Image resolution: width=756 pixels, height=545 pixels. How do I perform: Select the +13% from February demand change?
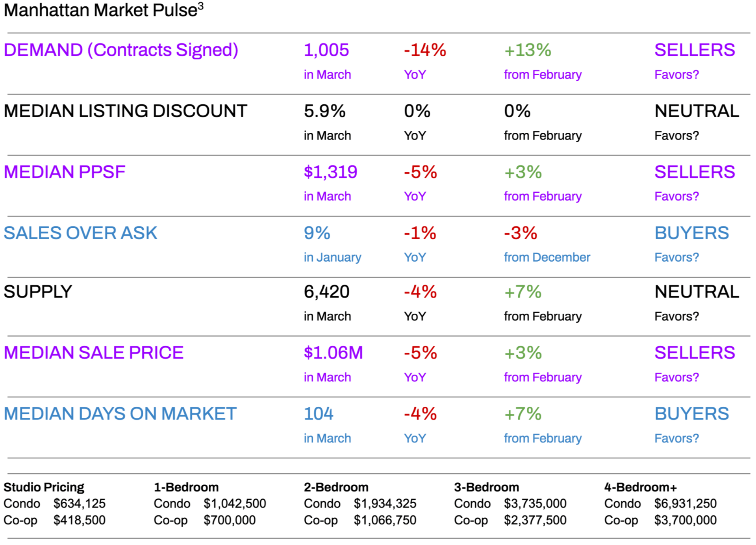click(x=528, y=50)
